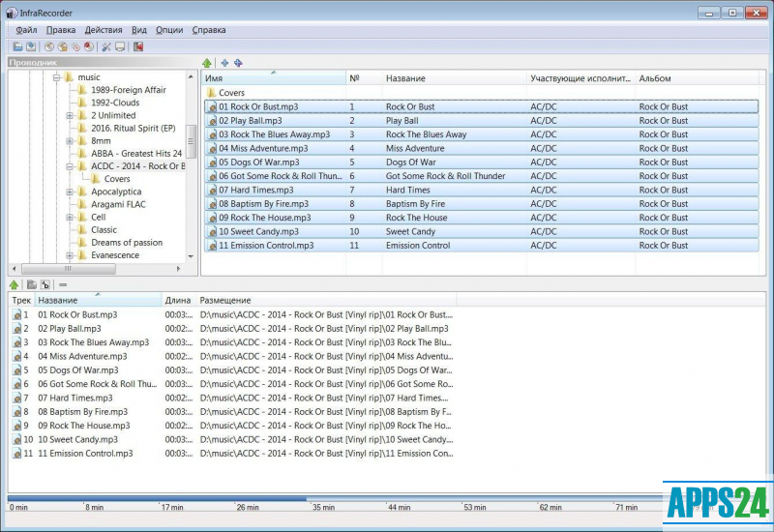The image size is (774, 532).
Task: Click the red Erase disc icon
Action: 89,46
